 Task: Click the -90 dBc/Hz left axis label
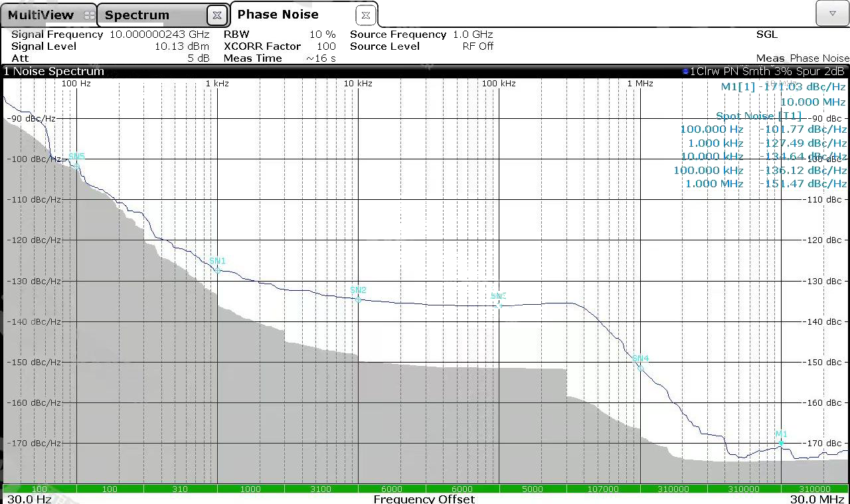(31, 118)
